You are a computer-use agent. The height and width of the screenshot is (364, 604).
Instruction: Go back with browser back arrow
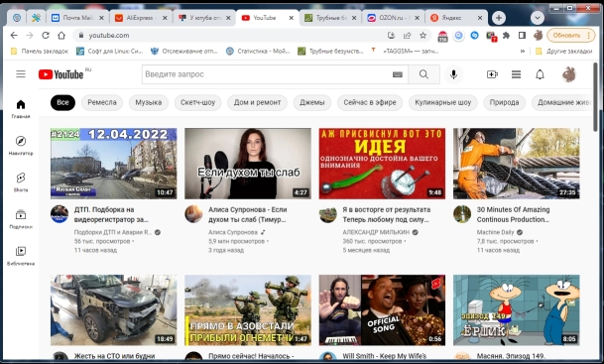(x=14, y=35)
